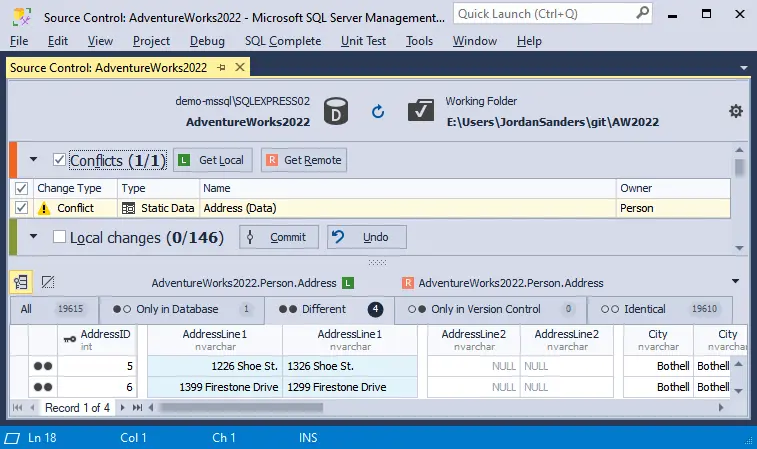
Task: Click the conflict warning triangle icon
Action: point(44,209)
